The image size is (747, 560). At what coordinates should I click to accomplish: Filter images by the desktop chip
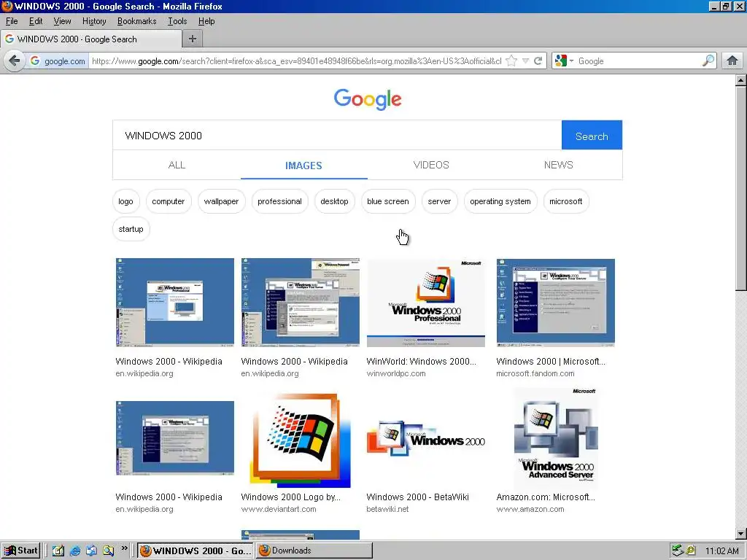tap(334, 201)
